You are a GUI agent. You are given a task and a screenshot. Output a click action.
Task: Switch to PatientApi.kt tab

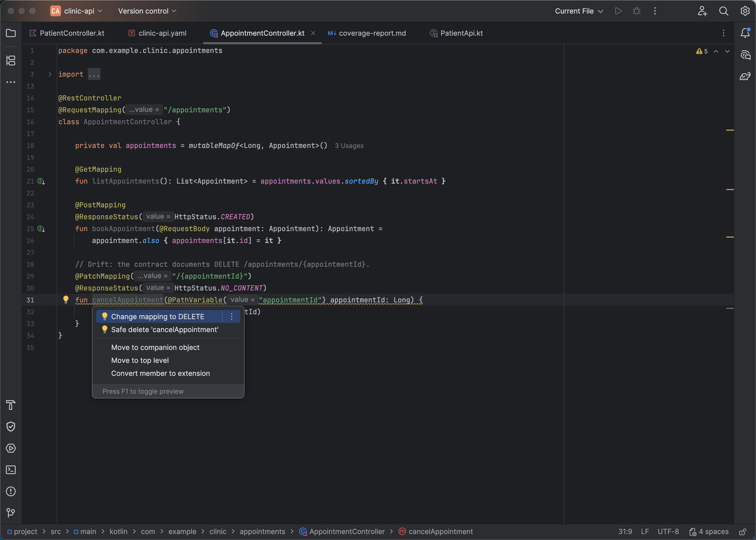point(456,33)
